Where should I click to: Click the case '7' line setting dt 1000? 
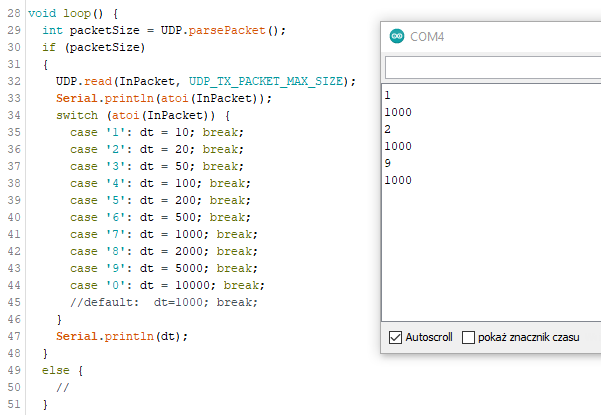click(164, 234)
